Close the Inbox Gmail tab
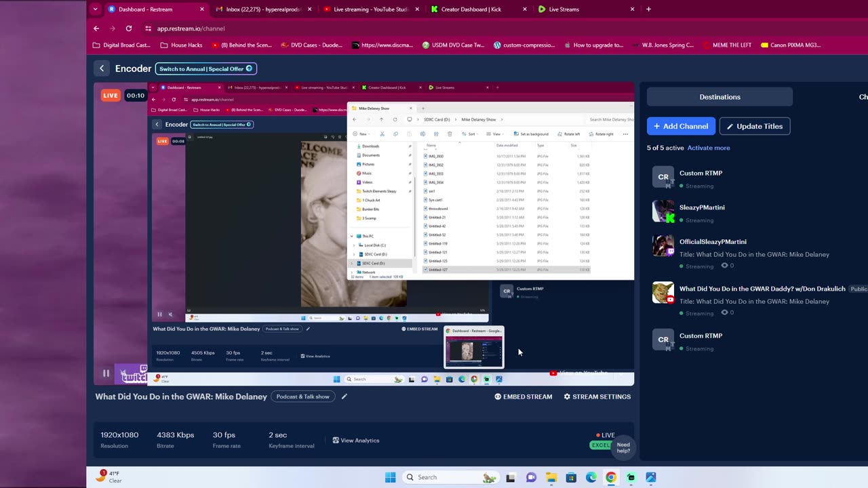This screenshot has width=868, height=488. 310,9
